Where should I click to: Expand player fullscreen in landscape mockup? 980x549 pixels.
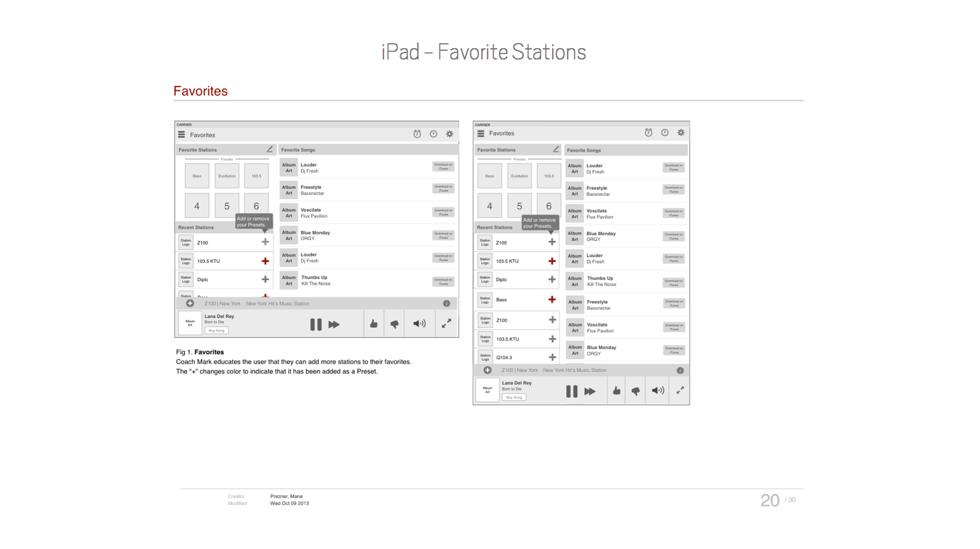click(x=446, y=324)
